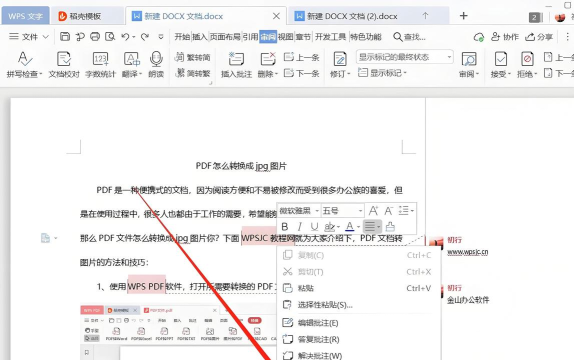Click the 拒绝 reject change icon

(x=527, y=65)
